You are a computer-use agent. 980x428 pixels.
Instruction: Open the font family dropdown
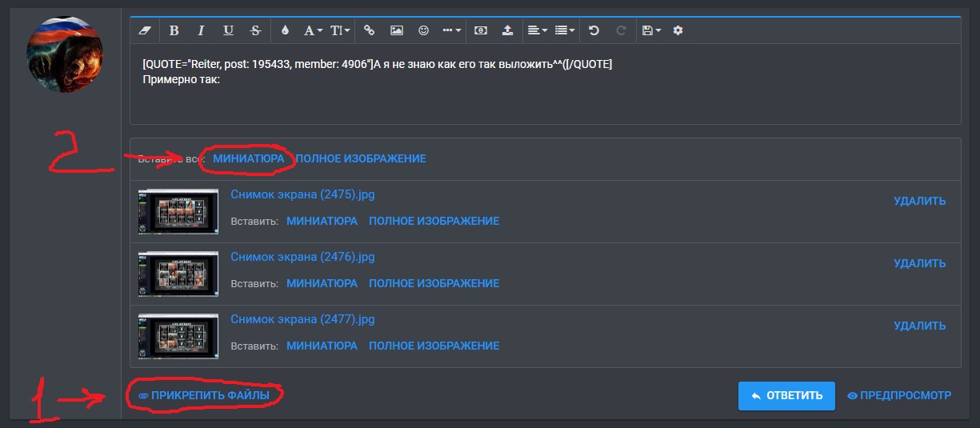(x=313, y=30)
